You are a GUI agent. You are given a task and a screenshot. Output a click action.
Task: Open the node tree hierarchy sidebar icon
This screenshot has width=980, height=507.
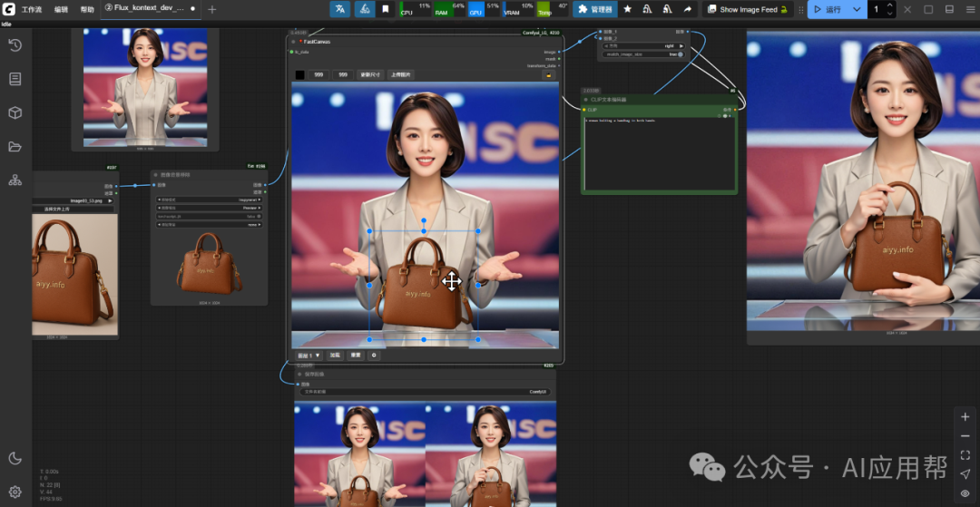[x=15, y=180]
